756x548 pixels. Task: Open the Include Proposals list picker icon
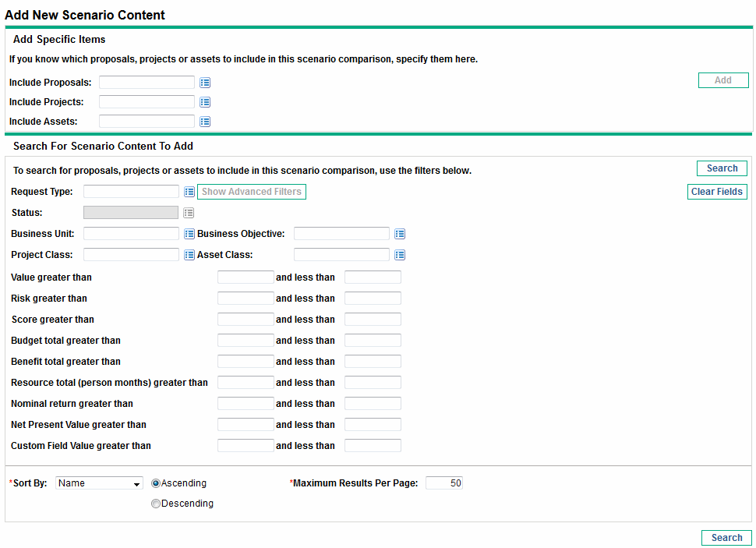tap(205, 83)
